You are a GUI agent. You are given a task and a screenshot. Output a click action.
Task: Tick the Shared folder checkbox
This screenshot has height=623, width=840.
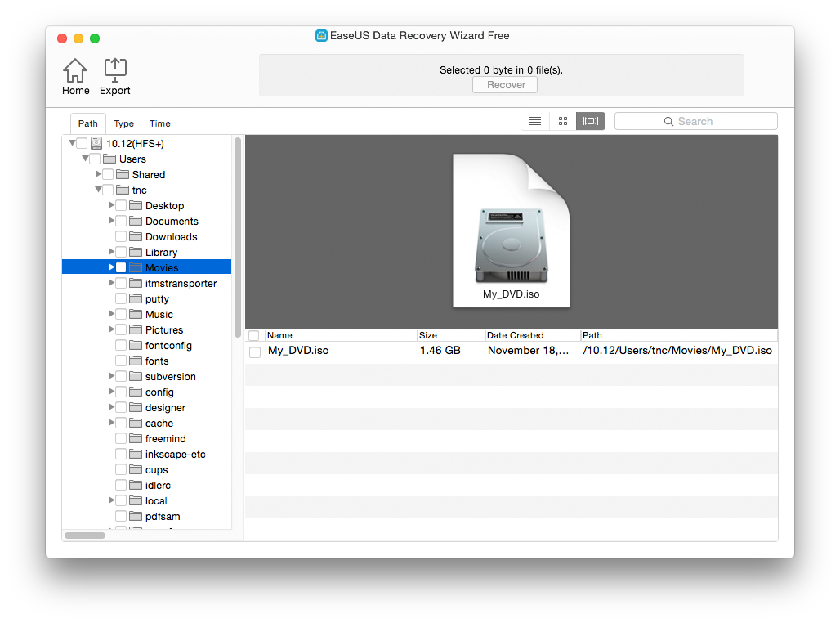(x=108, y=174)
